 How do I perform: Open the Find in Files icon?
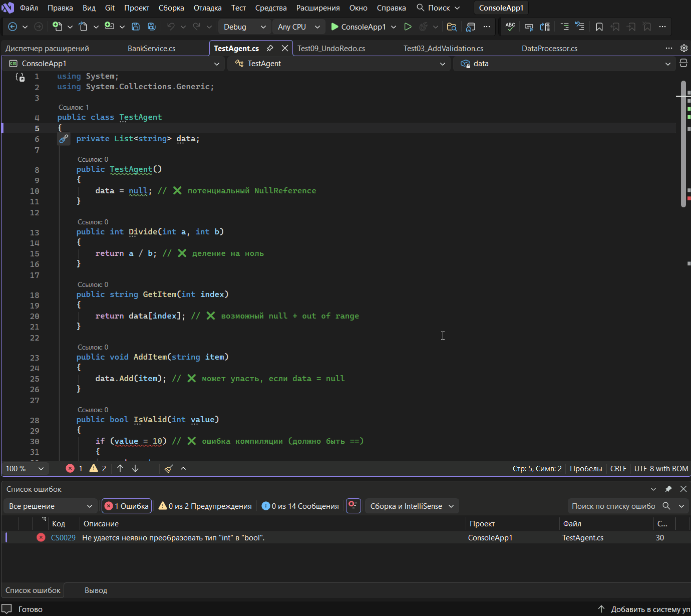[452, 27]
